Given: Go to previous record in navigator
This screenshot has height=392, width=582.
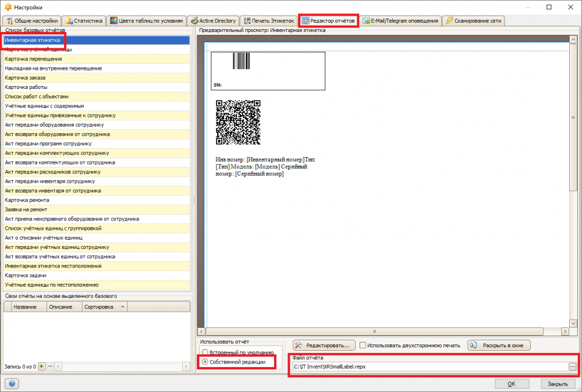Looking at the screenshot, I should pyautogui.click(x=58, y=366).
